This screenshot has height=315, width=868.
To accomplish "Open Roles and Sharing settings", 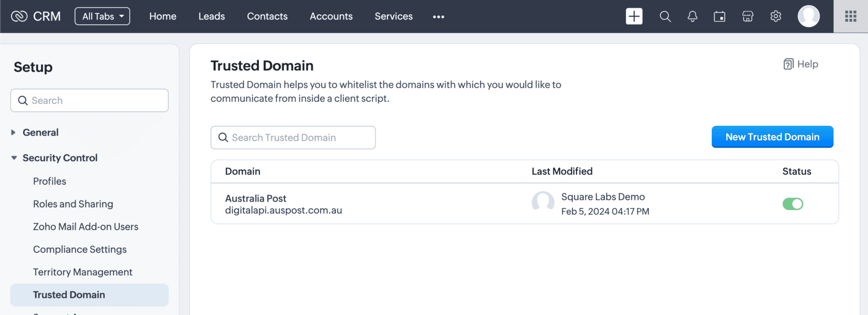I will click(x=73, y=204).
